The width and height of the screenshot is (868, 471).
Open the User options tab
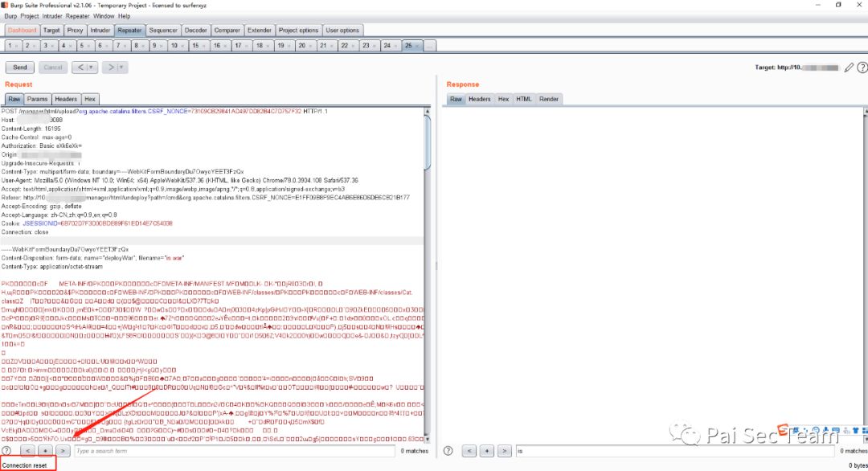coord(342,31)
